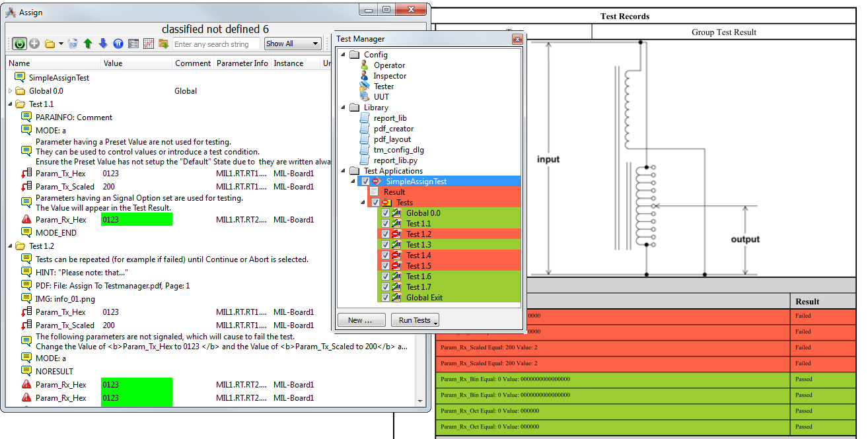Click the New button in Test Manager
This screenshot has height=439, width=868.
[x=361, y=320]
